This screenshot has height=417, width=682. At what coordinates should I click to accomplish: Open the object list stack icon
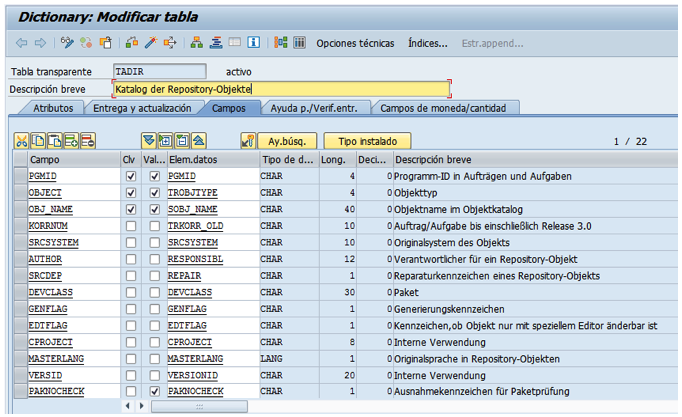pyautogui.click(x=216, y=43)
